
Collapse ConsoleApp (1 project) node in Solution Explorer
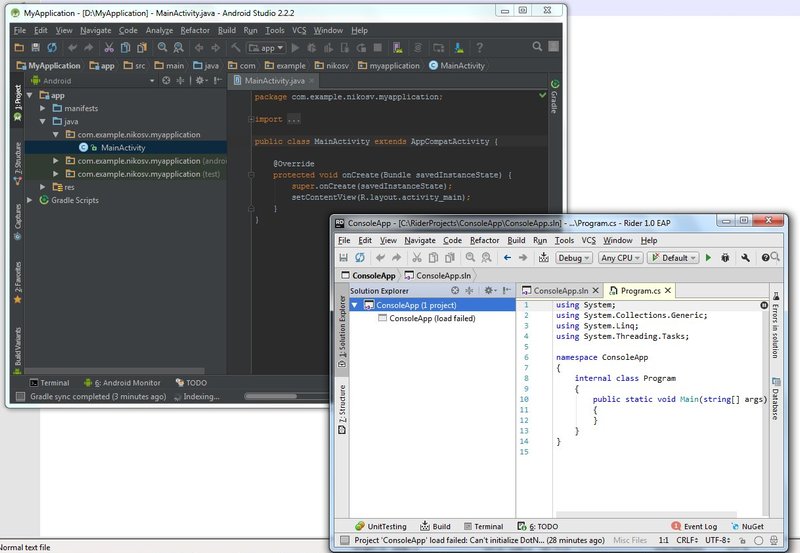tap(355, 305)
